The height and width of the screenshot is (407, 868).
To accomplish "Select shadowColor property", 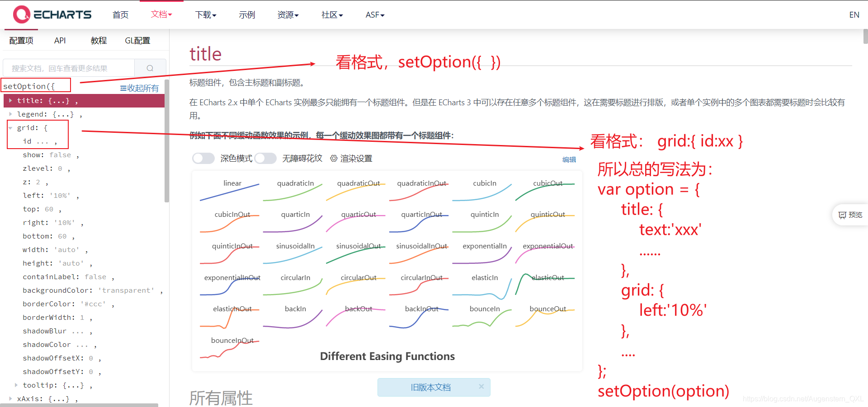I will click(60, 345).
